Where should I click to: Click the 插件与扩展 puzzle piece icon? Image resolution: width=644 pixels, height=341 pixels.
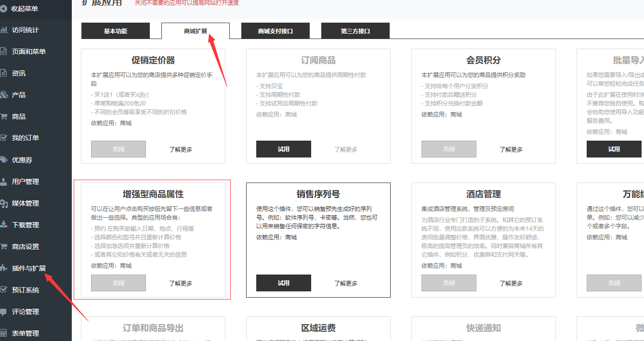click(x=3, y=268)
